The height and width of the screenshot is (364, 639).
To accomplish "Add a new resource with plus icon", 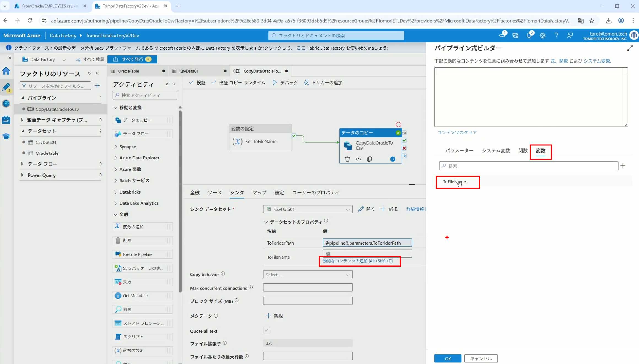I will pyautogui.click(x=97, y=86).
